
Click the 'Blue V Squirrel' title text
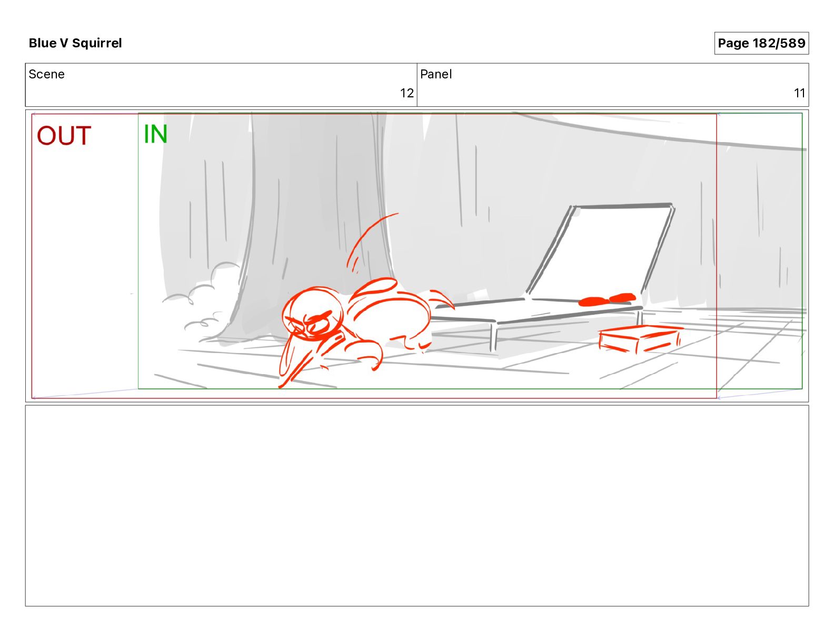(75, 43)
